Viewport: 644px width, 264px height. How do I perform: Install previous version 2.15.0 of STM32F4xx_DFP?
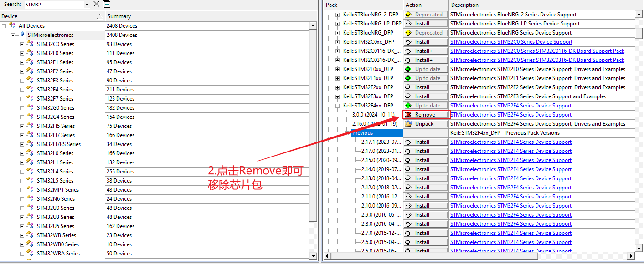(x=426, y=160)
